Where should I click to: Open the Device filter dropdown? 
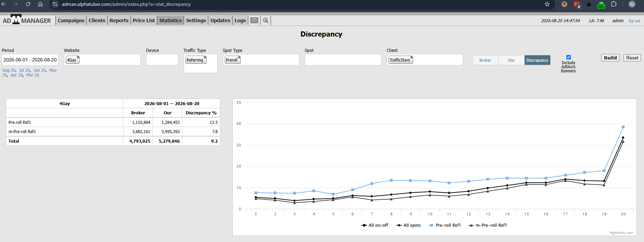(162, 60)
